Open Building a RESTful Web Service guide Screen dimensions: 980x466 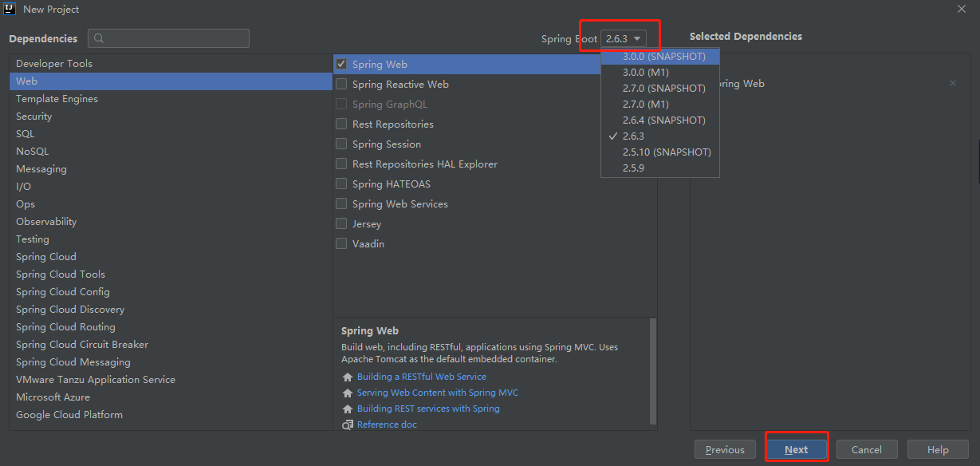point(421,377)
